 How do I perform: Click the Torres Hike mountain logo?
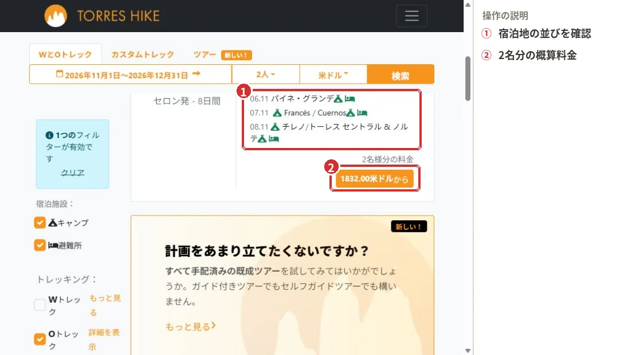click(x=56, y=15)
